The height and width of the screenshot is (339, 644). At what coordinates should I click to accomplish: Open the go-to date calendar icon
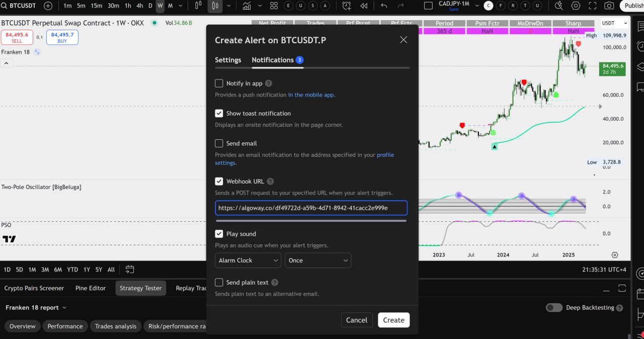coord(130,270)
